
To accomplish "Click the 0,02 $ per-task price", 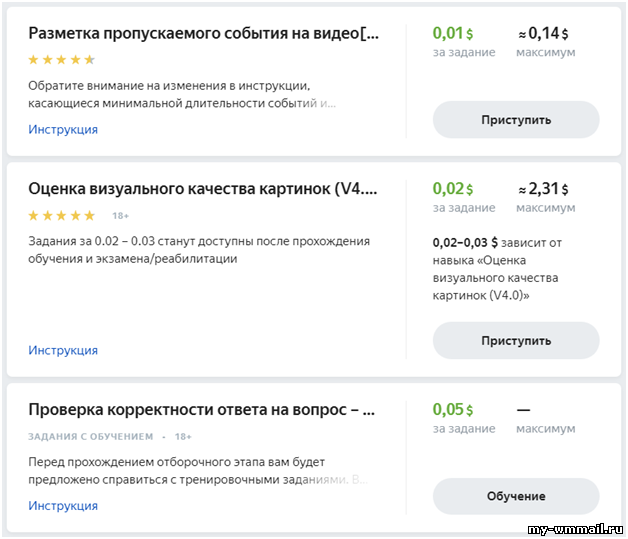I will (x=453, y=189).
